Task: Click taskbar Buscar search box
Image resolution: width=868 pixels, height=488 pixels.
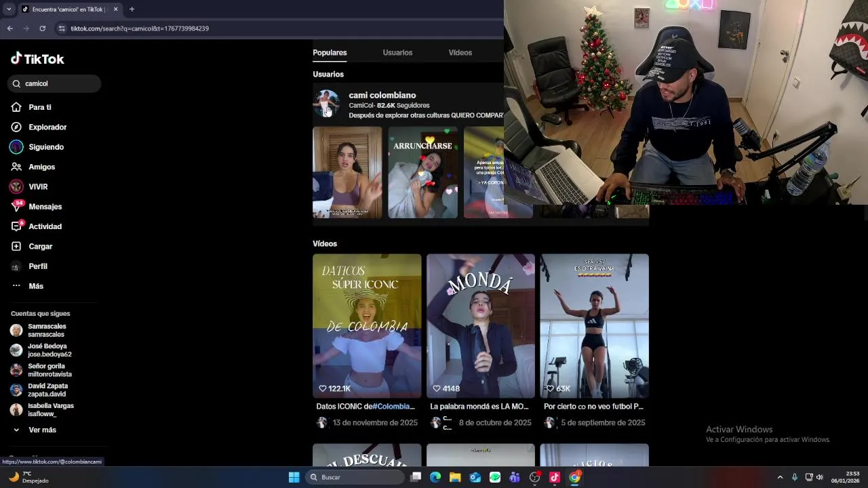Action: pos(354,477)
